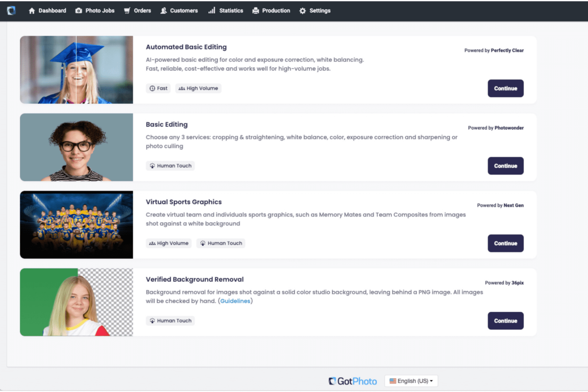Image resolution: width=588 pixels, height=392 pixels.
Task: Click the Powered by 36pix label
Action: 504,283
